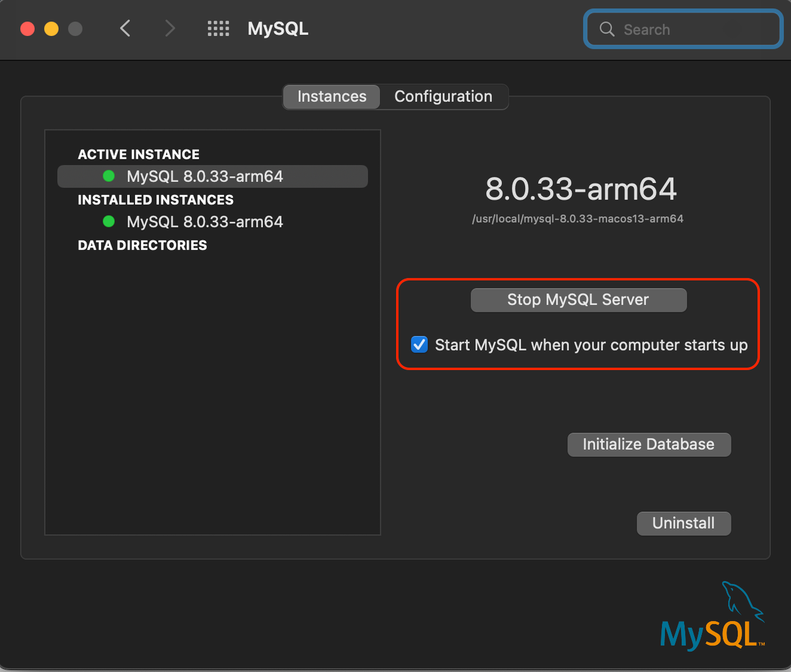This screenshot has width=791, height=672.
Task: Click Stop MySQL Server button
Action: (579, 299)
